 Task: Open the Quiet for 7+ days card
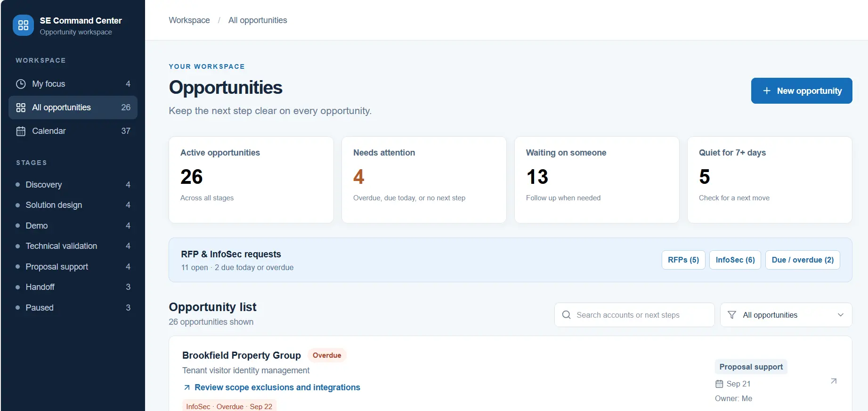pos(770,180)
